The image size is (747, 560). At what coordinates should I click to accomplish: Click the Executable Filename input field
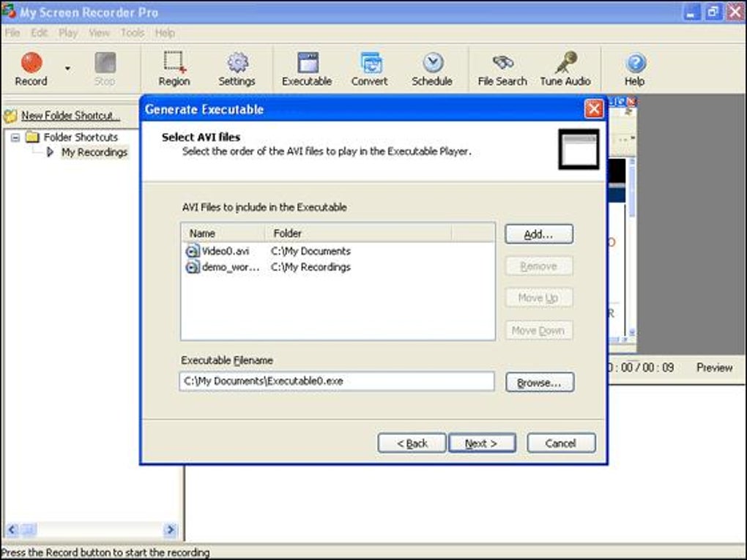click(337, 381)
